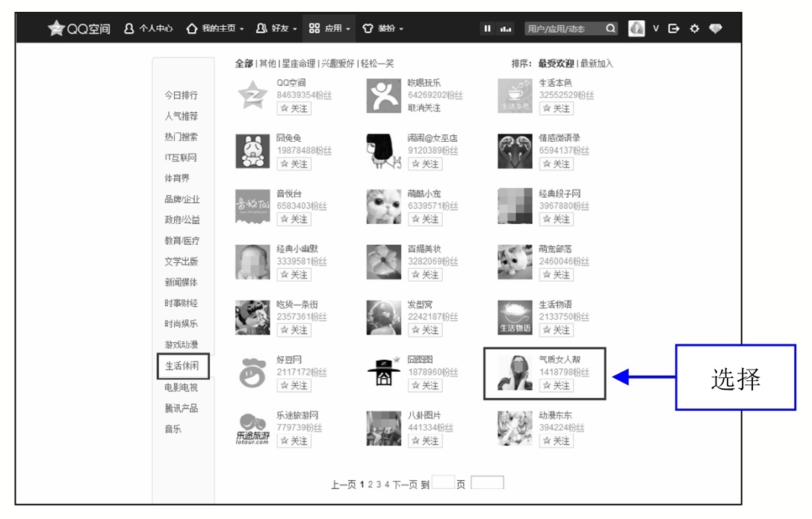812x519 pixels.
Task: Follow the QQ空间 account
Action: [294, 108]
